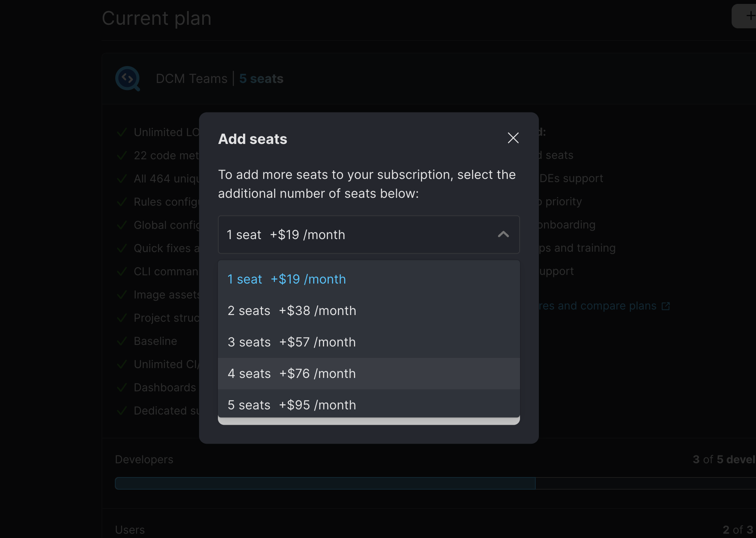Close the Add seats dialog
Viewport: 756px width, 538px height.
513,138
